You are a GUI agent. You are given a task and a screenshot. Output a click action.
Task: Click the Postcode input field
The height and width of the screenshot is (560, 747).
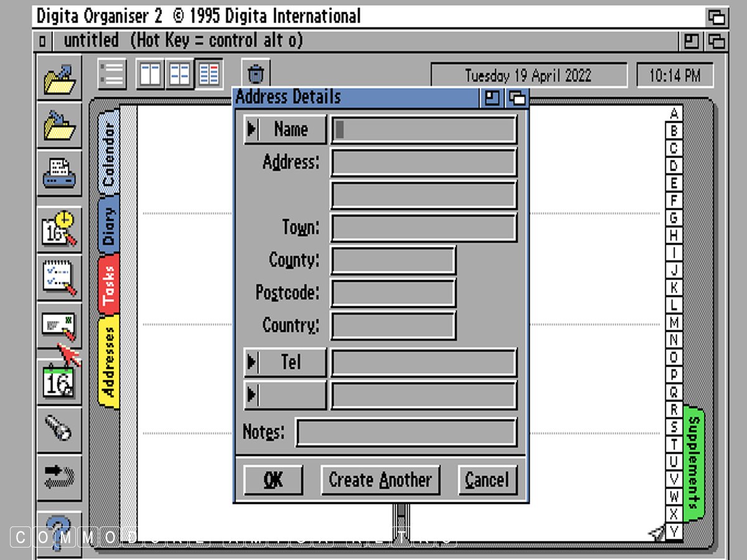[x=393, y=293]
